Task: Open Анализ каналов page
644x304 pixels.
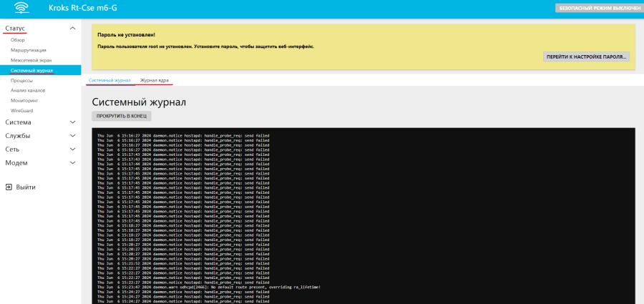Action: (x=27, y=91)
